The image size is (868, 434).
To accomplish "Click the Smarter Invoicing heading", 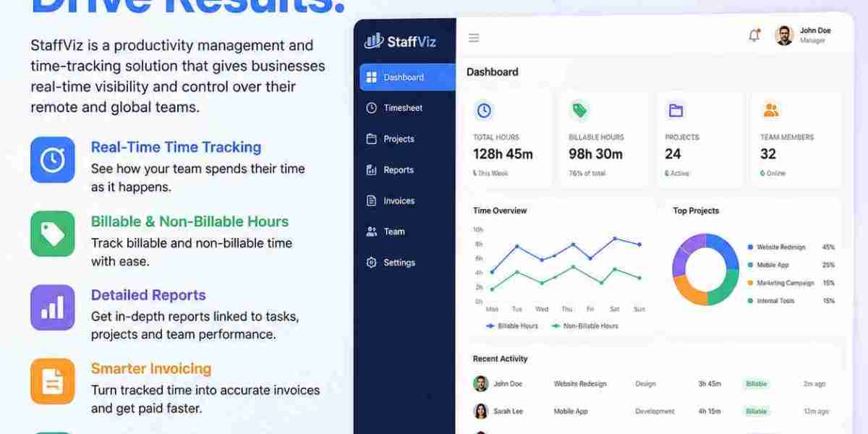I will pos(151,369).
